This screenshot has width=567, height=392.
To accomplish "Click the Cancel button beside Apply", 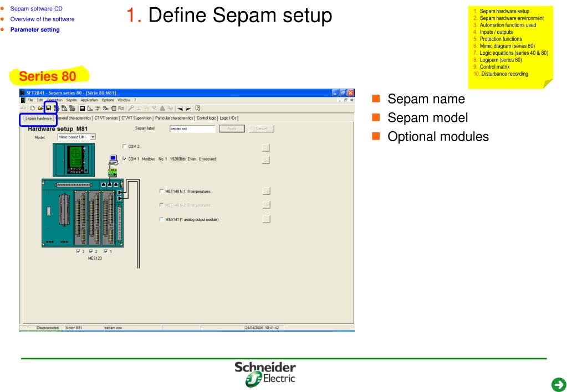I will click(x=262, y=128).
